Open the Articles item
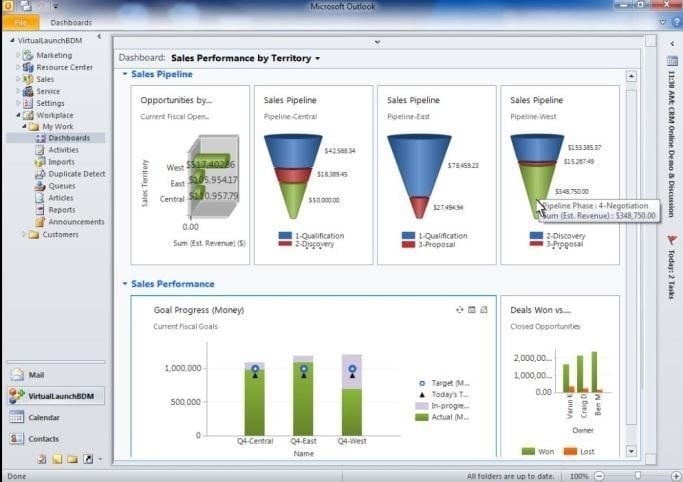Viewport: 683px width, 482px height. tap(60, 198)
